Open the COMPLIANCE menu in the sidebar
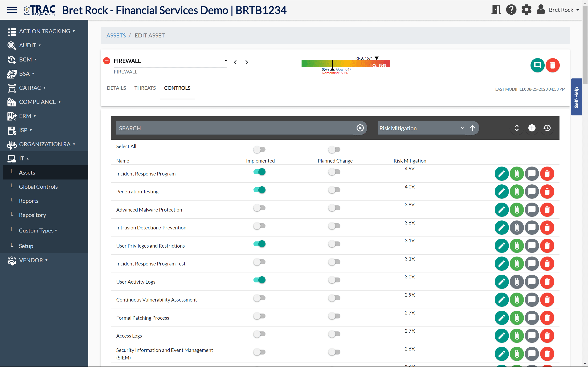This screenshot has width=588, height=367. pos(37,102)
